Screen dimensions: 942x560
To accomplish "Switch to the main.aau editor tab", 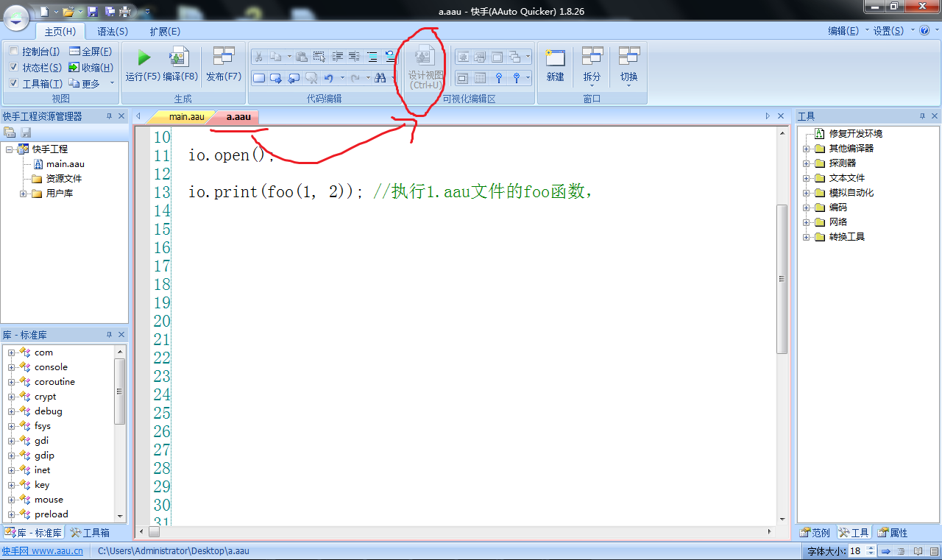I will click(x=186, y=116).
